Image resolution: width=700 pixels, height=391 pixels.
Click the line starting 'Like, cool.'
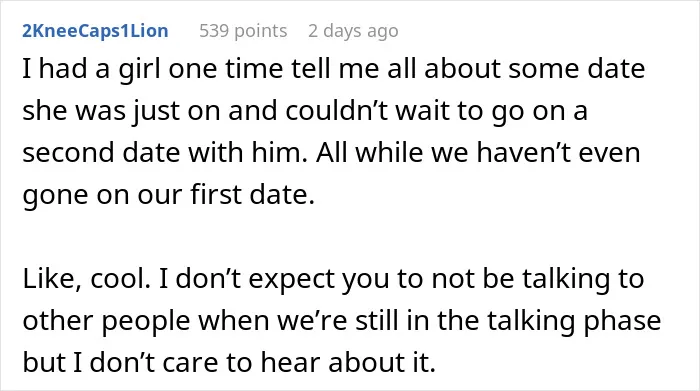(x=333, y=279)
